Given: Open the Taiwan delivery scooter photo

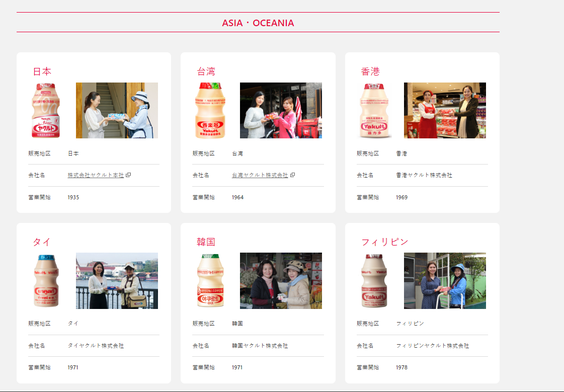Looking at the screenshot, I should 281,110.
